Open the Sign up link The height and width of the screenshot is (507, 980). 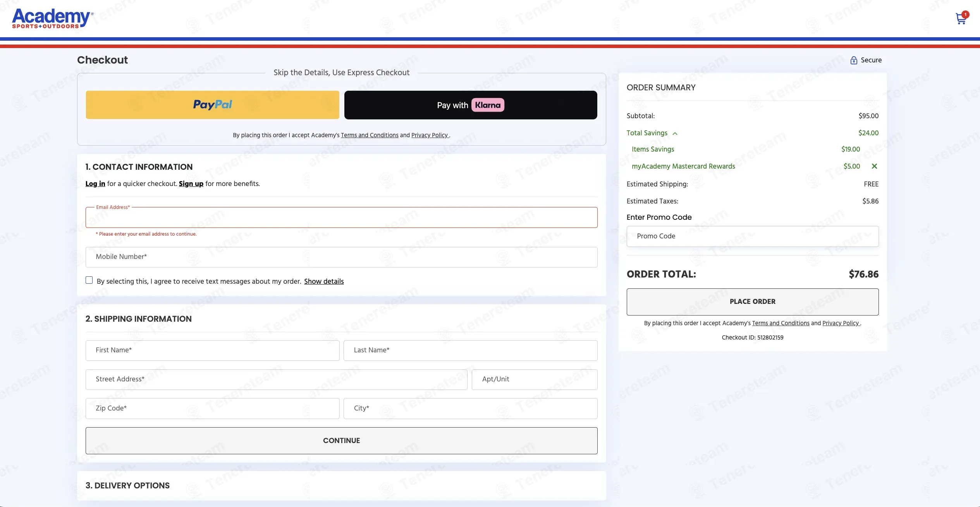point(191,184)
